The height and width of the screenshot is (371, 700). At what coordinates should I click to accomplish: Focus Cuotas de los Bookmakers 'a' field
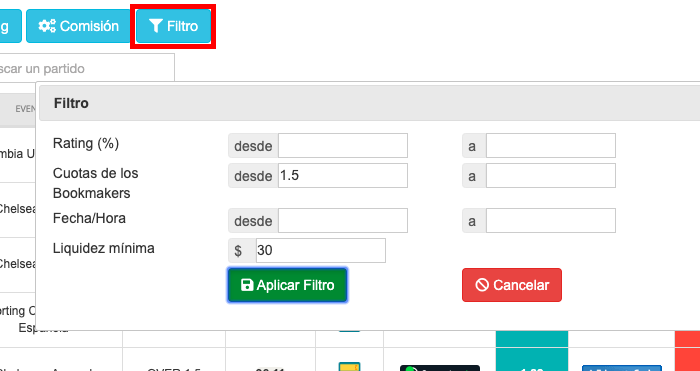point(550,175)
